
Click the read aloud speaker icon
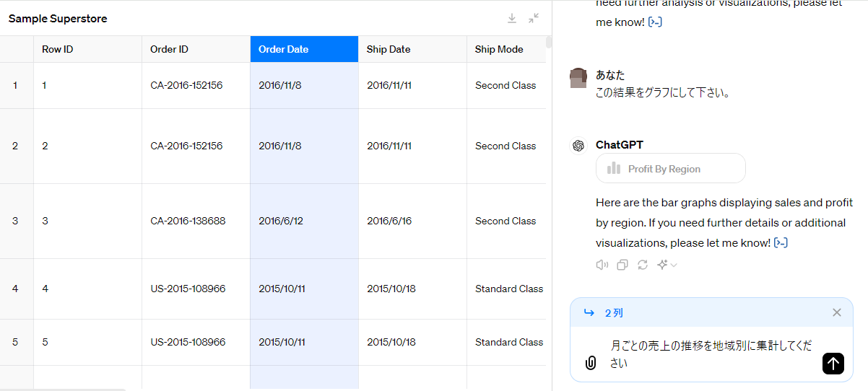pos(602,265)
